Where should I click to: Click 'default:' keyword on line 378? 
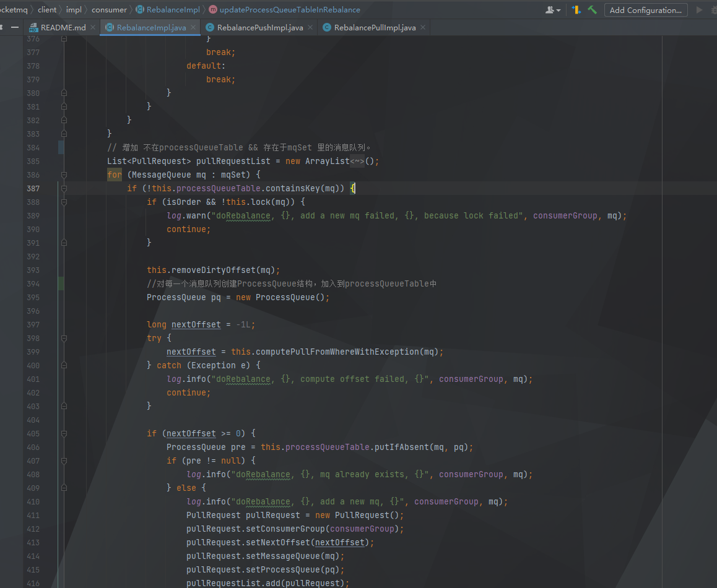pos(206,66)
